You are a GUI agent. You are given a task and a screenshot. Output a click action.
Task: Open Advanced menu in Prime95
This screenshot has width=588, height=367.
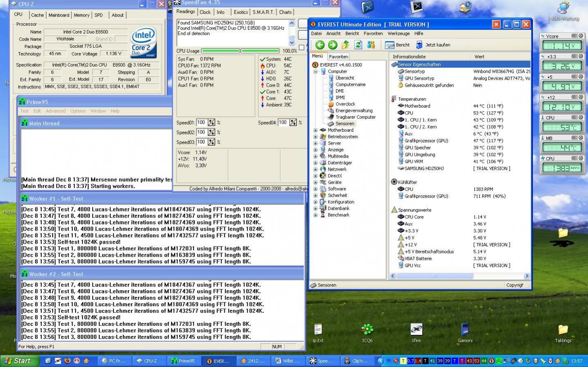(56, 111)
